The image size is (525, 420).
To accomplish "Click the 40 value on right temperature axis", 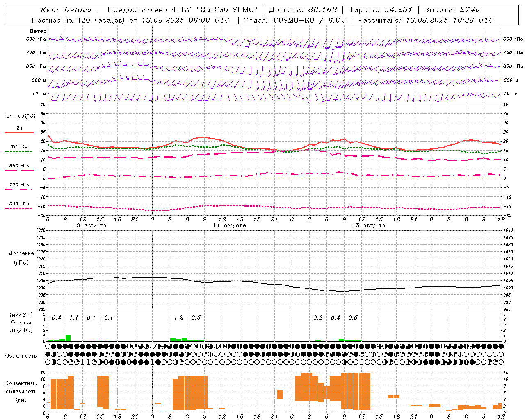I will [506, 104].
